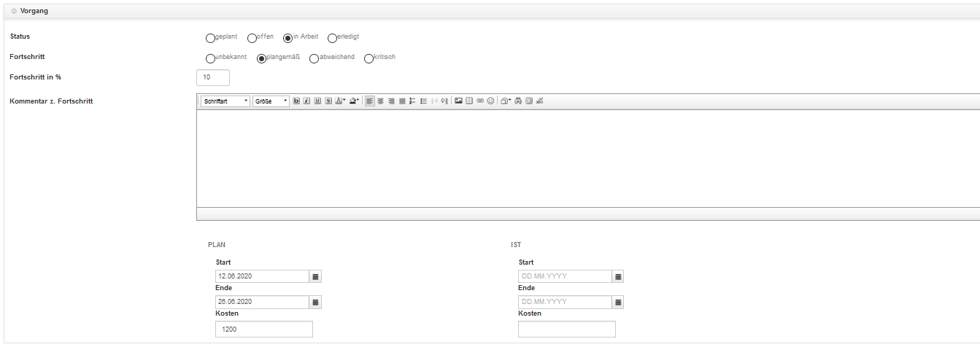Viewport: 980px width, 347px height.
Task: Set status to 'geplant'
Action: click(x=211, y=38)
